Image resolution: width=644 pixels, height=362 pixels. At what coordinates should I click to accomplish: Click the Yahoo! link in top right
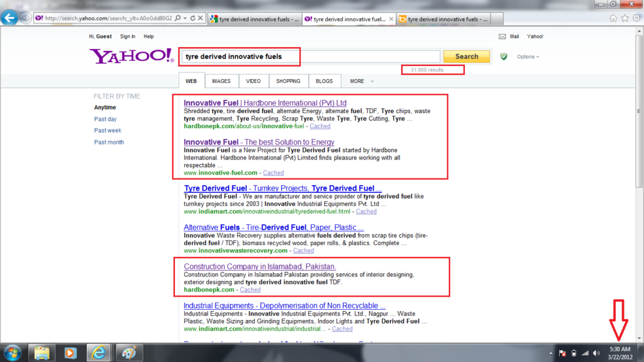(535, 36)
